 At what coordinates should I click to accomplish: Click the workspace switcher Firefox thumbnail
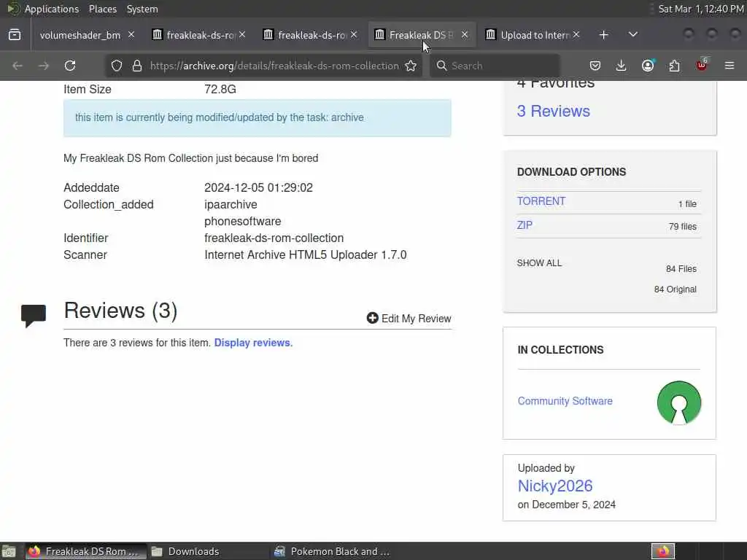[663, 551]
